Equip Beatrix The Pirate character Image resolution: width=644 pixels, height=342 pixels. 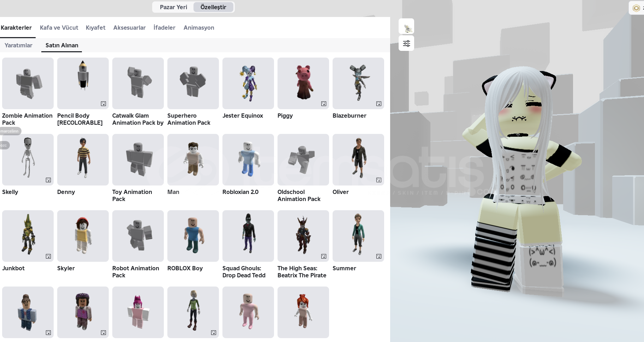tap(303, 236)
